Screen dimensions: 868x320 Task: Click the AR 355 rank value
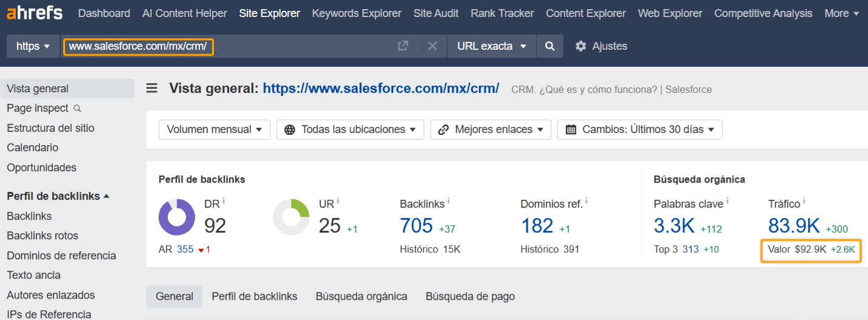(185, 250)
